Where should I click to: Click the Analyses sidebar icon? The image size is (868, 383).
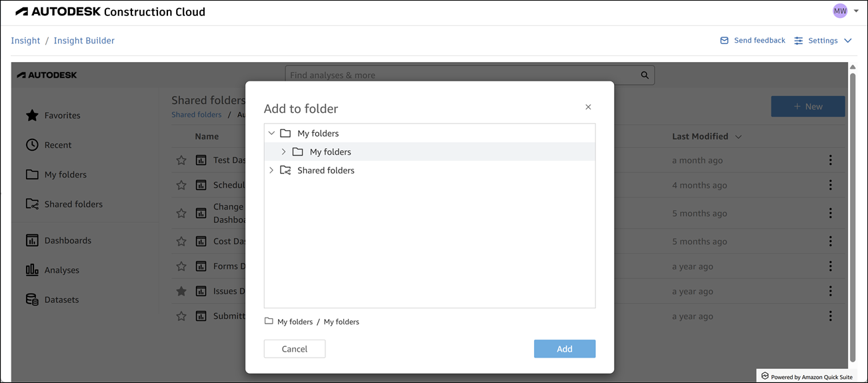coord(32,270)
